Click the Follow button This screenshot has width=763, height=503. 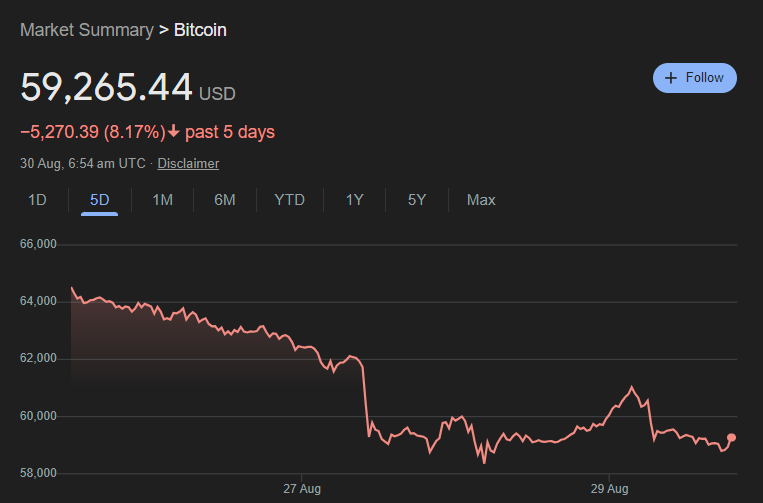695,78
